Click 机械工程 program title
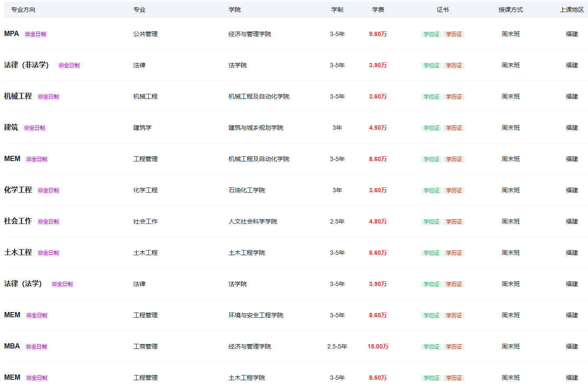Image resolution: width=588 pixels, height=388 pixels. coord(18,96)
